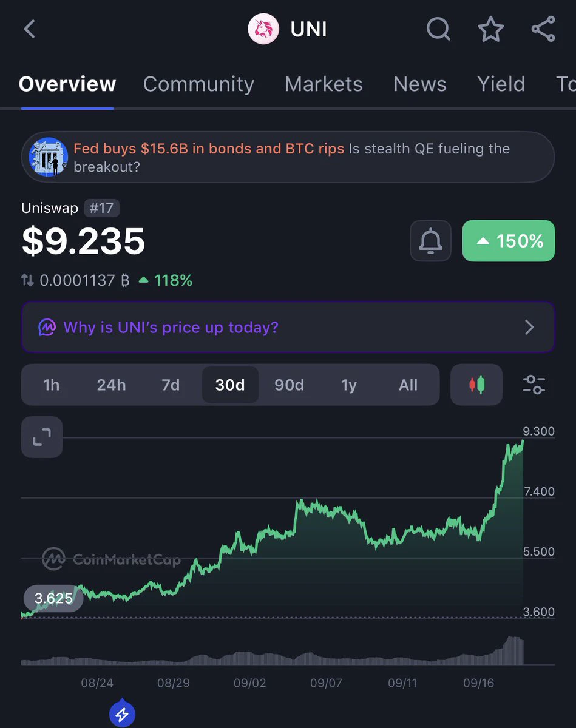Tap the 09/11 date label
Screen dimensions: 576x728
402,683
